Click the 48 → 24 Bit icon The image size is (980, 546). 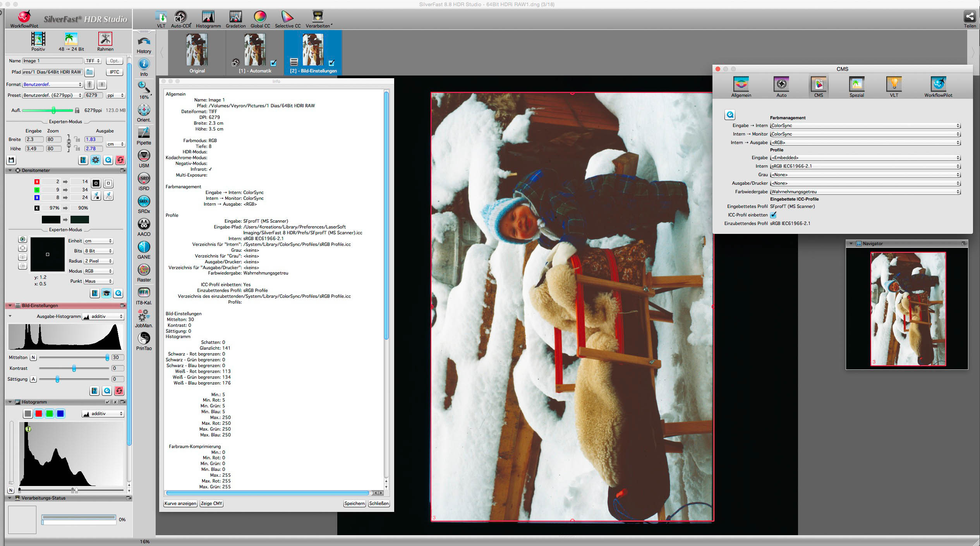[71, 39]
